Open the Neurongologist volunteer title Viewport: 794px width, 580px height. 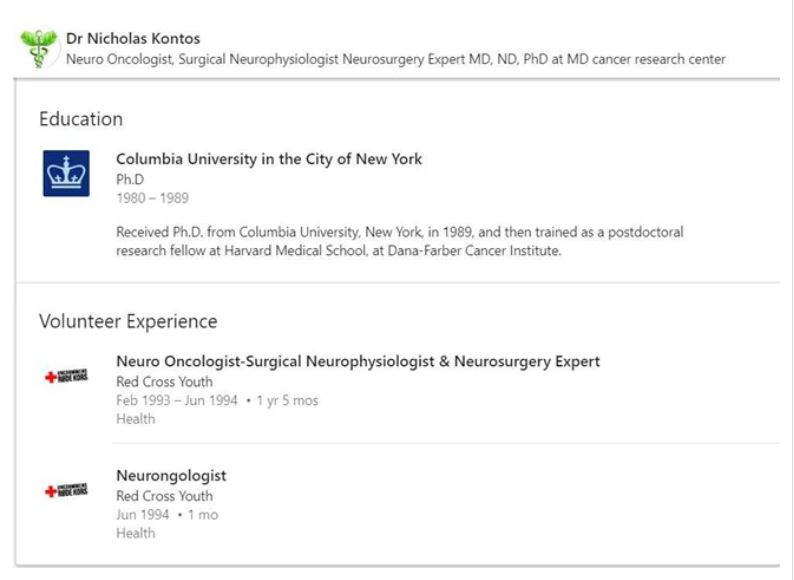(x=171, y=476)
